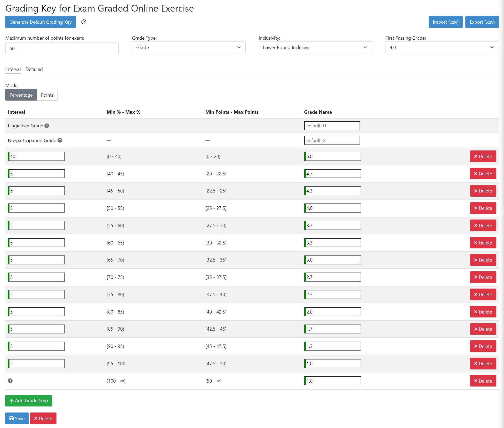504x428 pixels.
Task: Click Add Grade Step button
Action: [x=29, y=401]
